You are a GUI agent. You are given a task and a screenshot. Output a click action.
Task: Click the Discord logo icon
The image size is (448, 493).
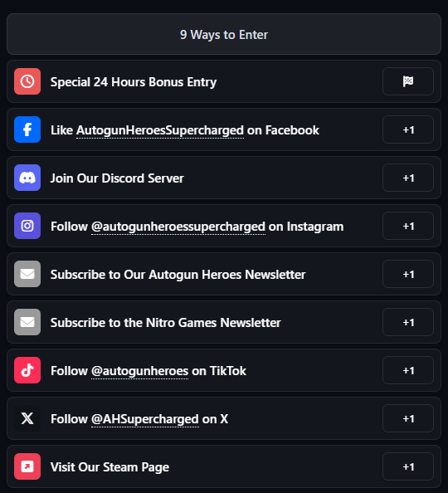pyautogui.click(x=27, y=178)
